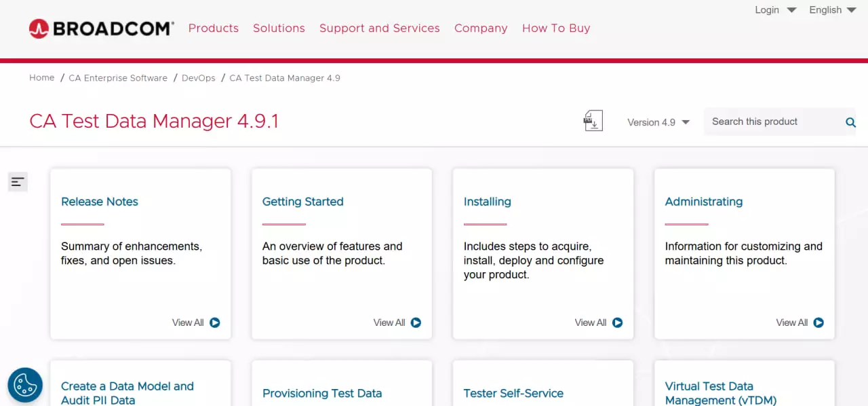The height and width of the screenshot is (406, 868).
Task: Open the How To Buy menu
Action: coord(556,28)
